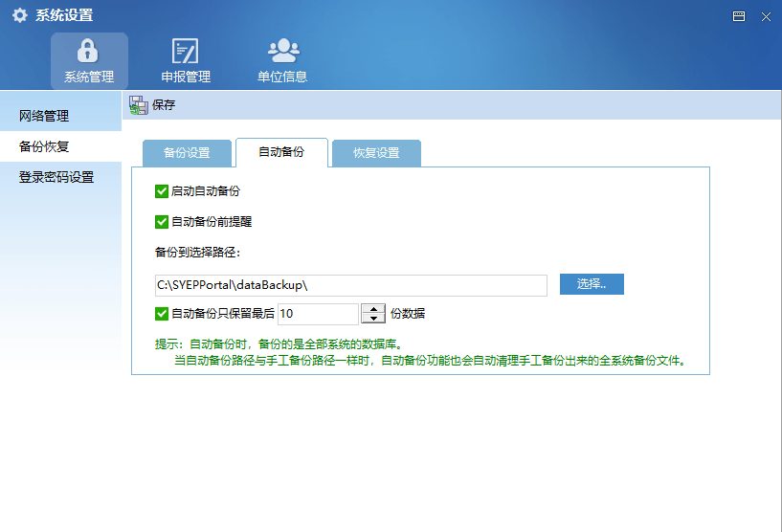The width and height of the screenshot is (782, 532).
Task: Open 网络管理 in the sidebar
Action: [x=44, y=116]
